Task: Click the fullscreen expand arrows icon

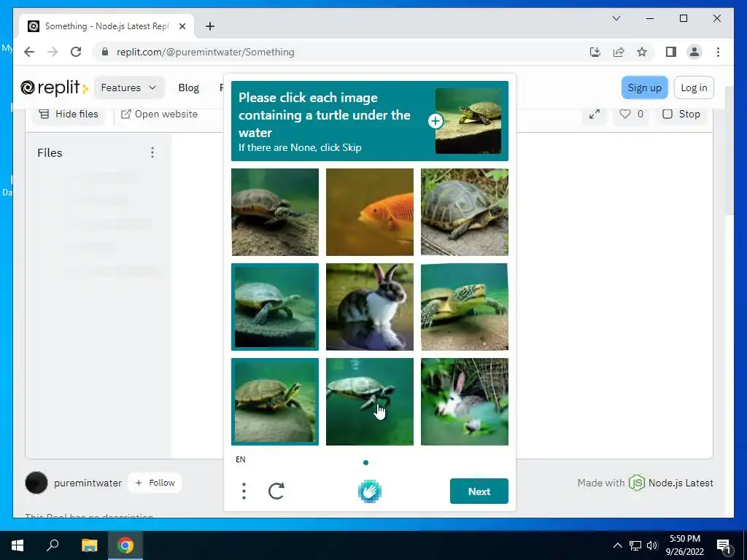Action: [594, 114]
